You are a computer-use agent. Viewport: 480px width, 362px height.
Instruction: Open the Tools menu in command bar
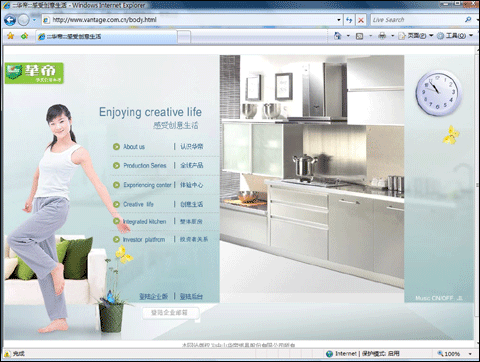(455, 35)
